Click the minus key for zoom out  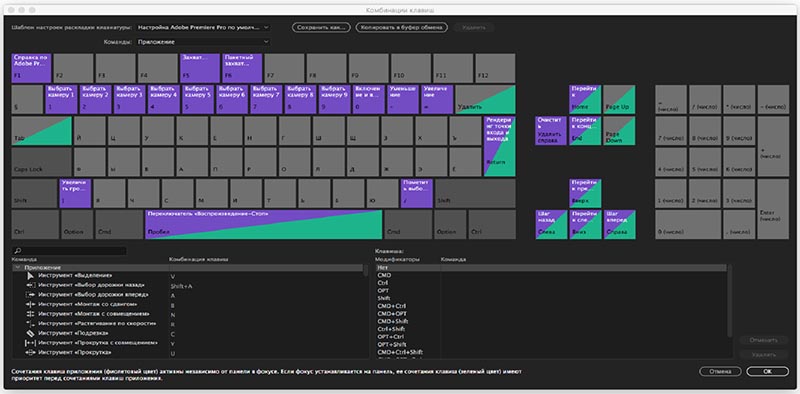click(x=403, y=100)
